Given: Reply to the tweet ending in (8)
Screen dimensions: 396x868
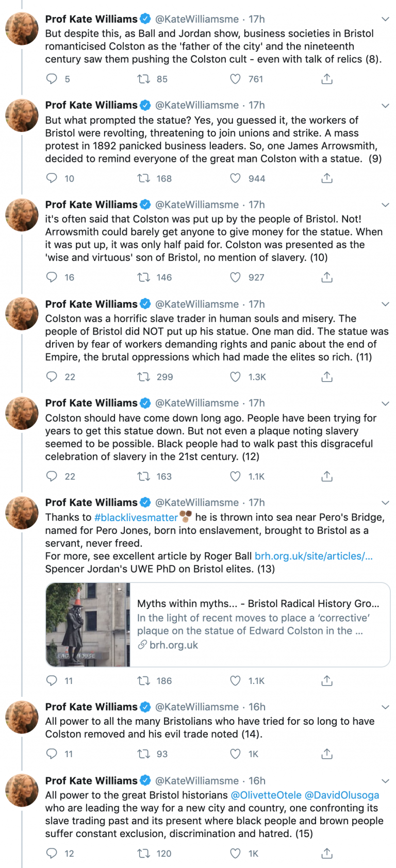Looking at the screenshot, I should (52, 79).
